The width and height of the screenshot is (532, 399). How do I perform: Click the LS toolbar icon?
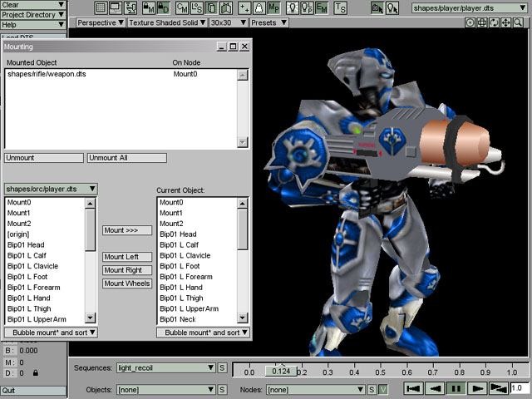point(197,8)
